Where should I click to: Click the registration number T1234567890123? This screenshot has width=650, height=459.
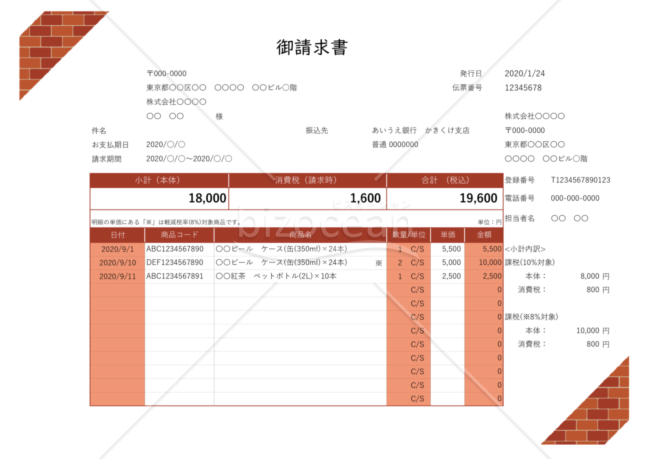point(580,180)
